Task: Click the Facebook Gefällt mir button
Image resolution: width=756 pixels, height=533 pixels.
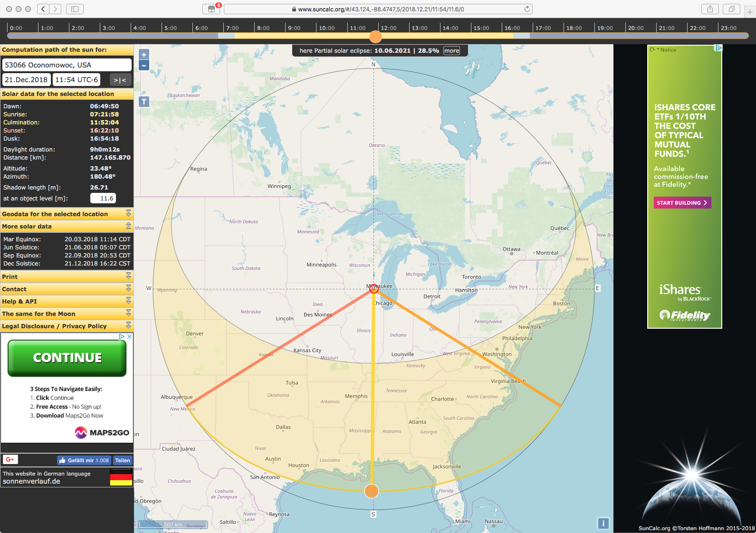Action: 84,460
